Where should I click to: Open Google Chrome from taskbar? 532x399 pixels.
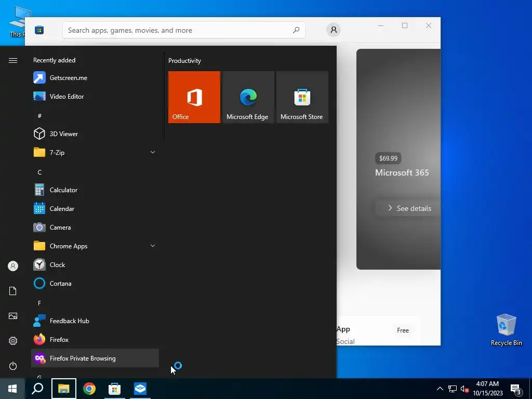89,389
